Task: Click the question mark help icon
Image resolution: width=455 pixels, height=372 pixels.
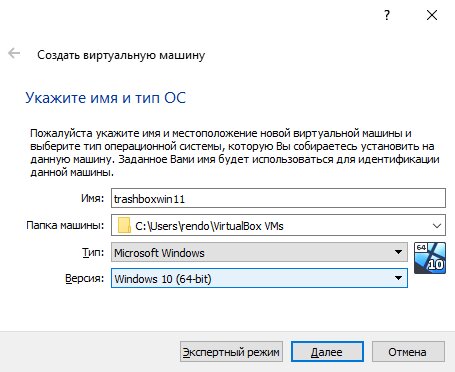Action: [387, 15]
